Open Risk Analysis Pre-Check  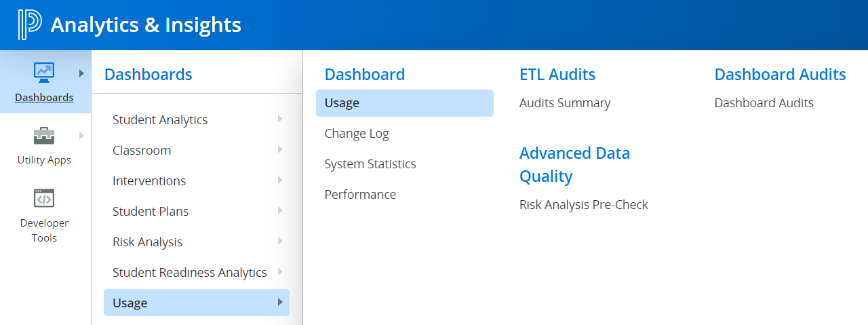click(x=584, y=205)
